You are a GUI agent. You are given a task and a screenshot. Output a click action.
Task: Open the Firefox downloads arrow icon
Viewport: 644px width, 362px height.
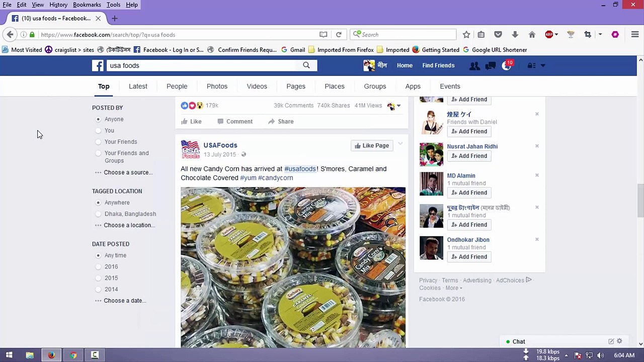pos(515,35)
